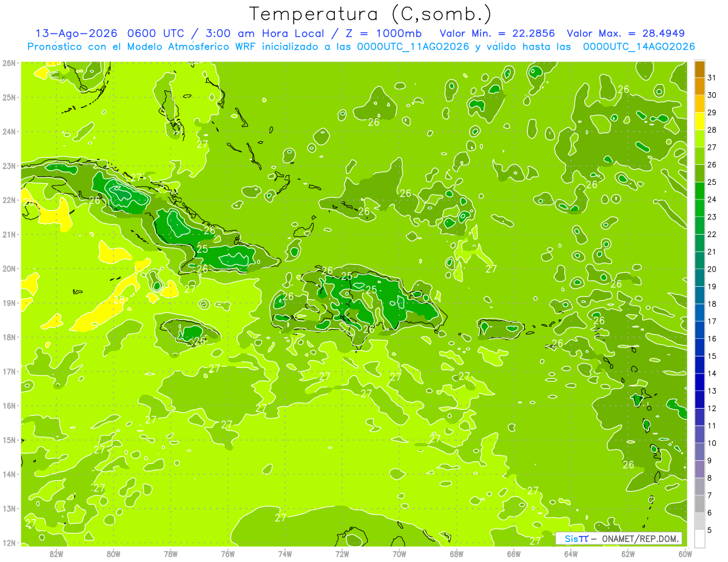Screen dimensions: 728x562
Task: Click the "16N" latitude axis label
Action: coord(9,406)
